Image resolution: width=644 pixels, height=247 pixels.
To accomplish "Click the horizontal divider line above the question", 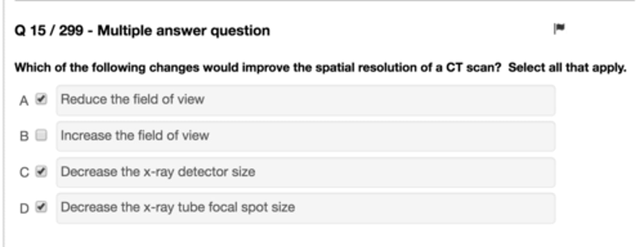I will coord(322,1).
